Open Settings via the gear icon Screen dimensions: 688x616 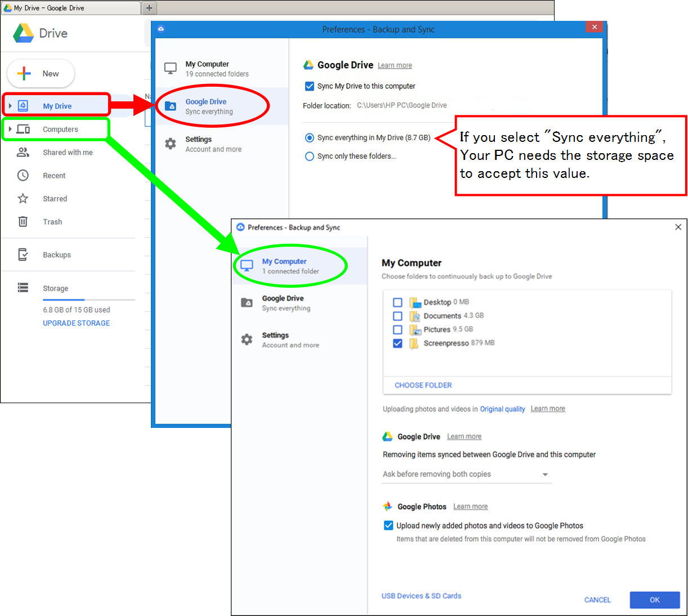tap(246, 340)
